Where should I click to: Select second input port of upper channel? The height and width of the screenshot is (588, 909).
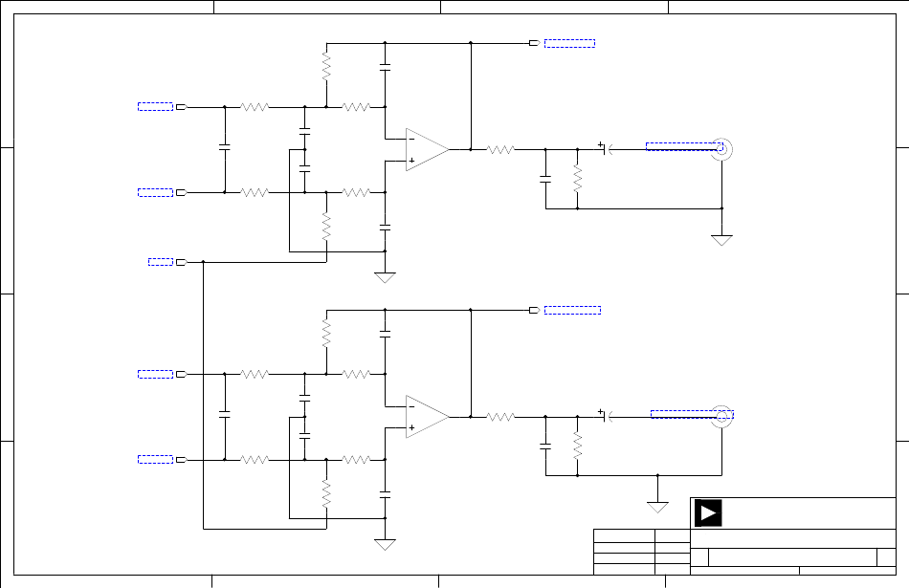[x=182, y=192]
